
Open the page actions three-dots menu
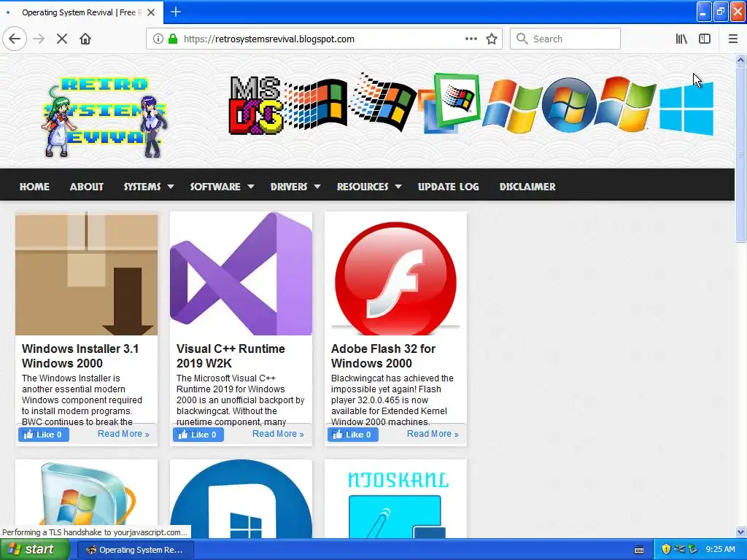(x=471, y=39)
